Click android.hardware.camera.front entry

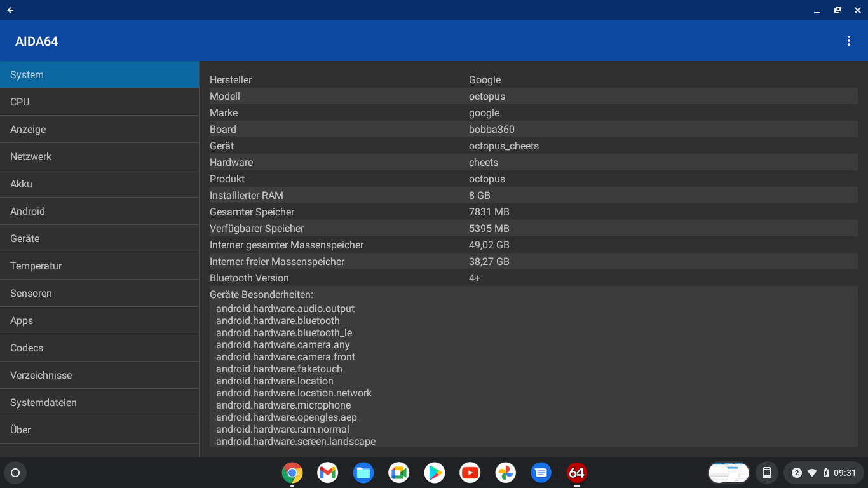point(285,356)
